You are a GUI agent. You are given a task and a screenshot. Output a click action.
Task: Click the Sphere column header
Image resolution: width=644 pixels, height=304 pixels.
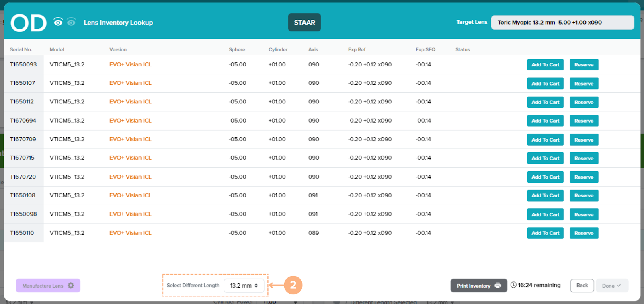pyautogui.click(x=237, y=49)
